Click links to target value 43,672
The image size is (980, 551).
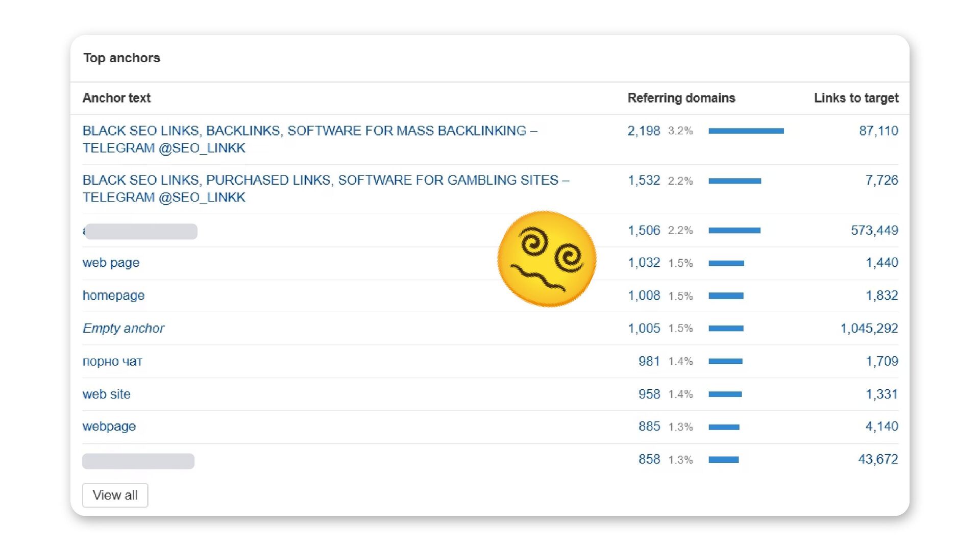pos(878,459)
